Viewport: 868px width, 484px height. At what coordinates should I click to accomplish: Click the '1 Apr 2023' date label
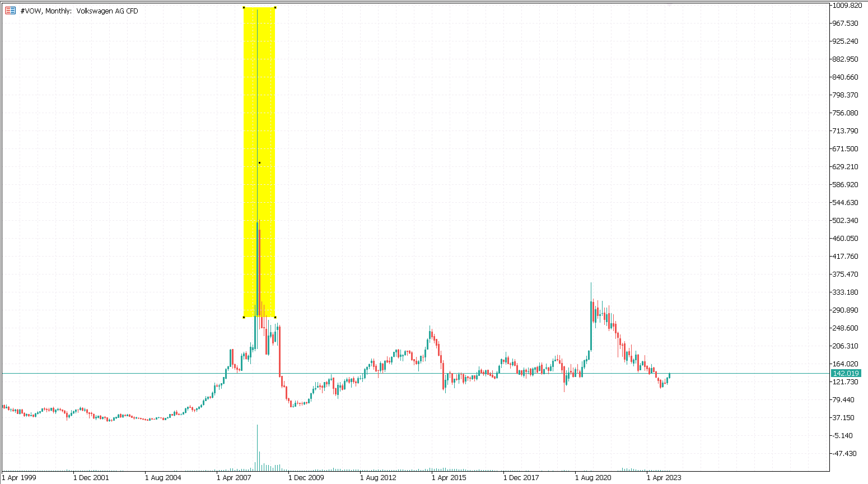(x=664, y=478)
